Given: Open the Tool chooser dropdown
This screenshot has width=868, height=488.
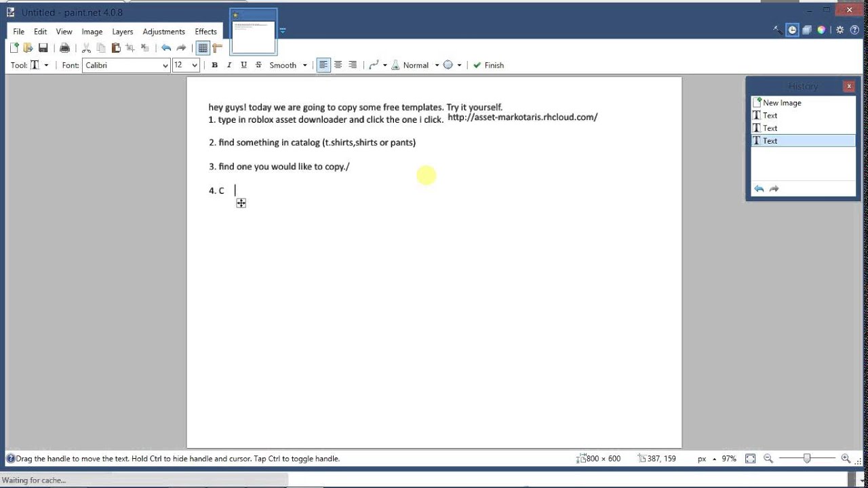Looking at the screenshot, I should point(39,65).
